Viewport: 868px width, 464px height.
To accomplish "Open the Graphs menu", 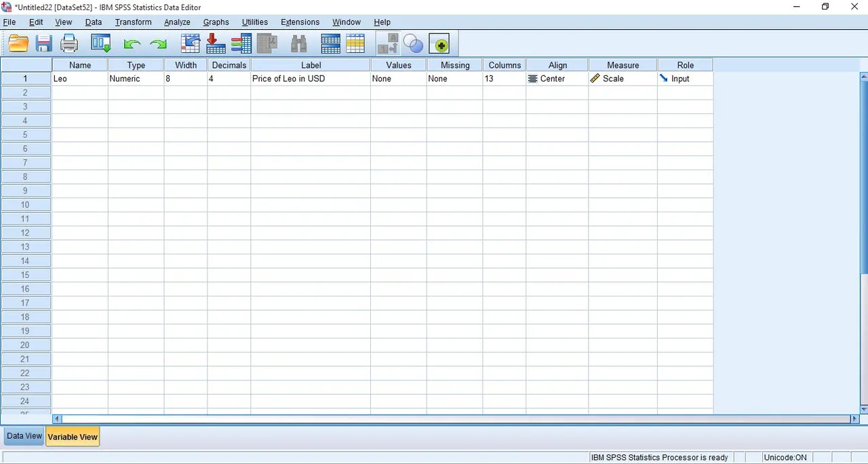I will 216,22.
